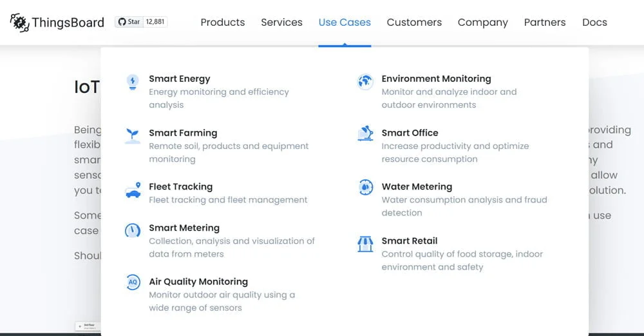Open the Smart Energy use case

180,79
